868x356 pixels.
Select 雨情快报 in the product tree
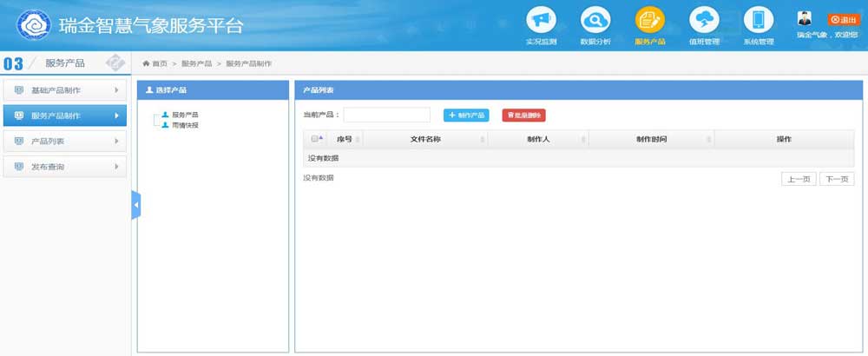pos(185,125)
